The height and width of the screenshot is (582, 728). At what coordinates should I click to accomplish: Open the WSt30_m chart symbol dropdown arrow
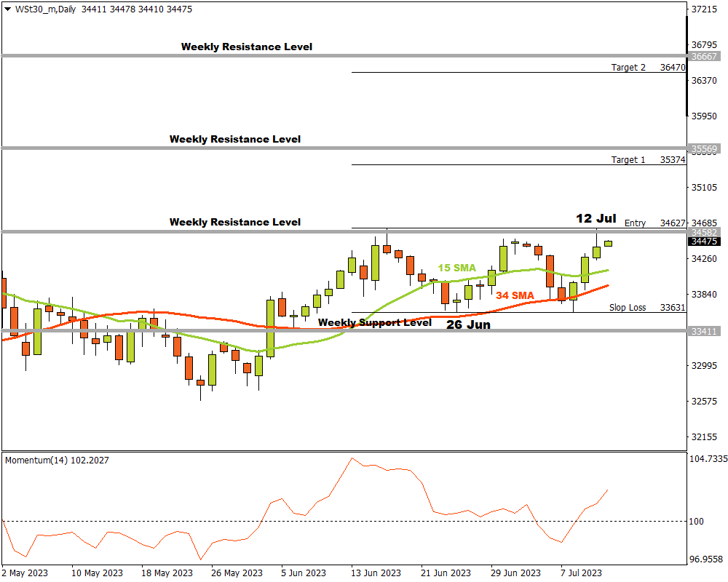tap(8, 9)
